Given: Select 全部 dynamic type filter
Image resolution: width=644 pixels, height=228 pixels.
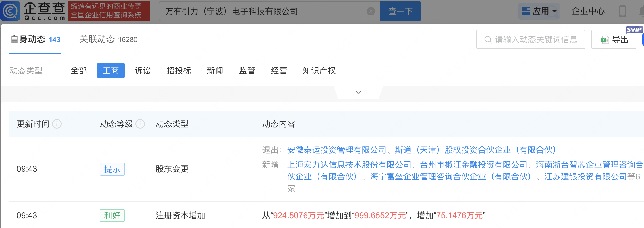Looking at the screenshot, I should [x=79, y=70].
